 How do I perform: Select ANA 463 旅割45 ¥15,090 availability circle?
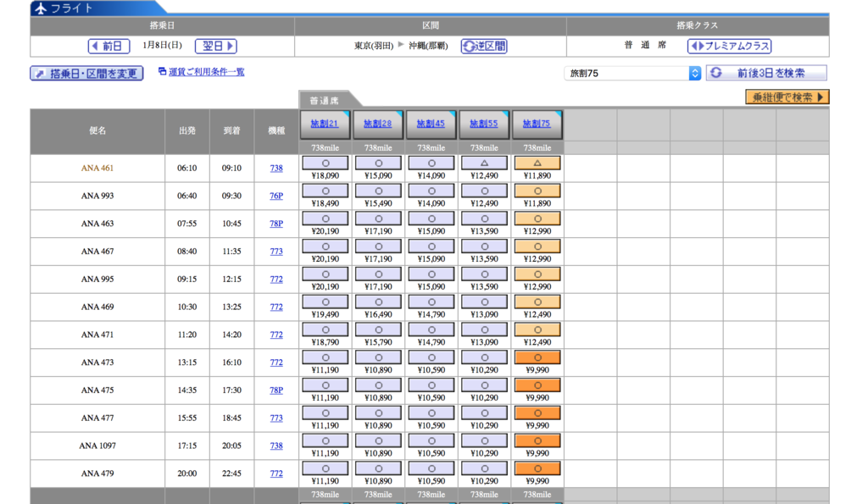point(431,219)
